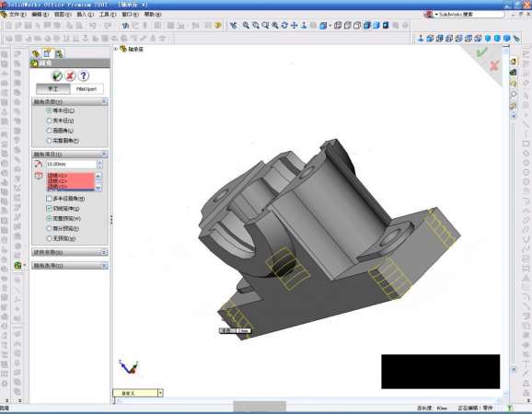Image resolution: width=532 pixels, height=414 pixels.
Task: Collapse the 圆角项目 items to fillet section
Action: click(105, 155)
